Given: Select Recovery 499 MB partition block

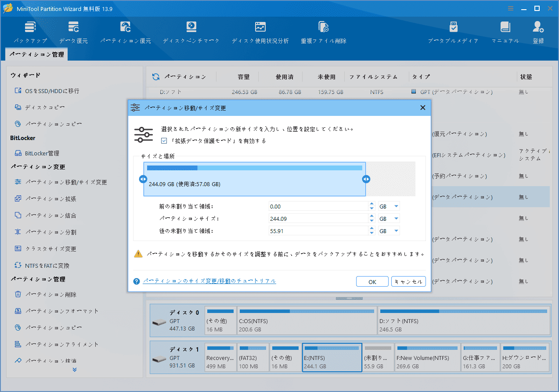Looking at the screenshot, I should click(x=220, y=357).
